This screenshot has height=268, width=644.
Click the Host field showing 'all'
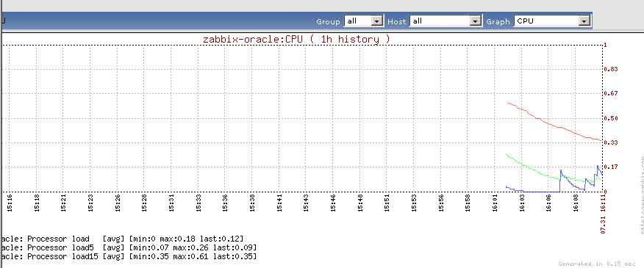446,21
